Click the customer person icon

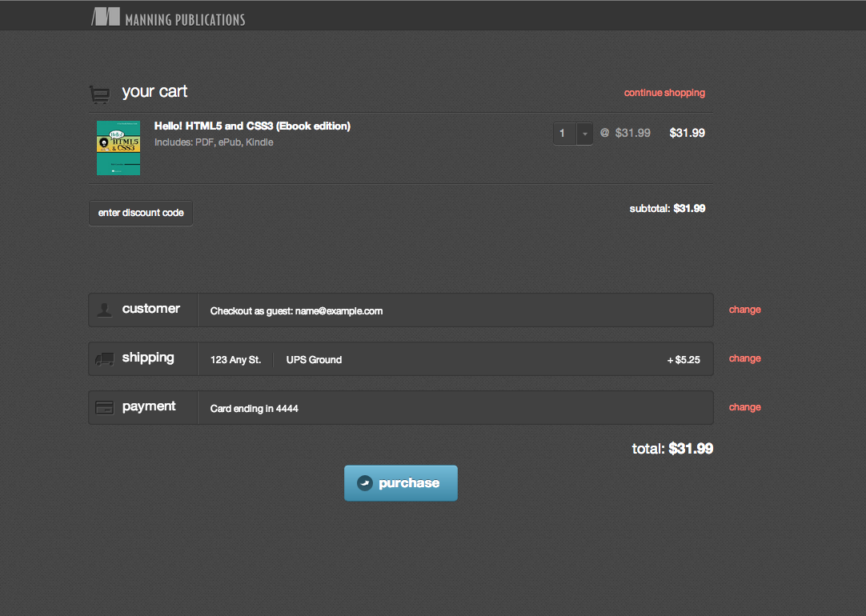104,310
